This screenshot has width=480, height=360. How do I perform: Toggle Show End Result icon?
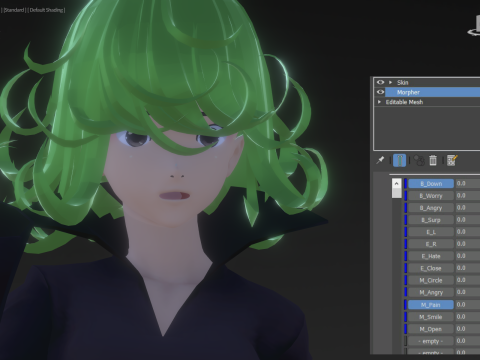pos(399,160)
